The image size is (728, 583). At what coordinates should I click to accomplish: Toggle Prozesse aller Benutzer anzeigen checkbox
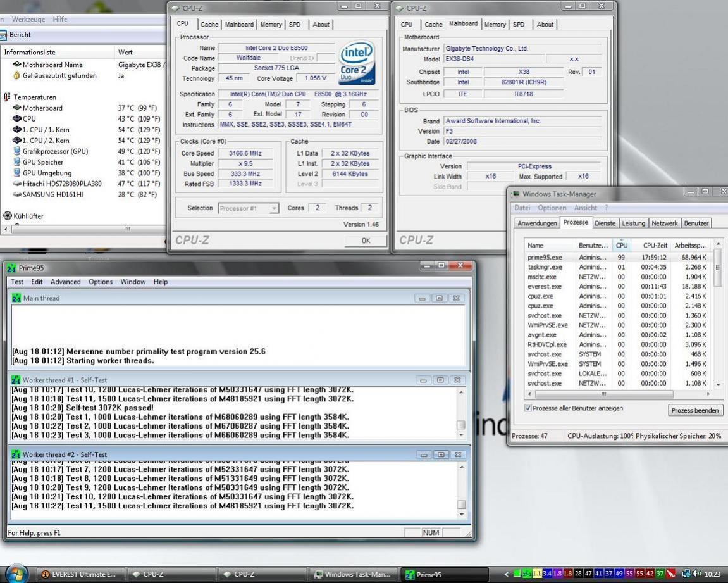[527, 408]
